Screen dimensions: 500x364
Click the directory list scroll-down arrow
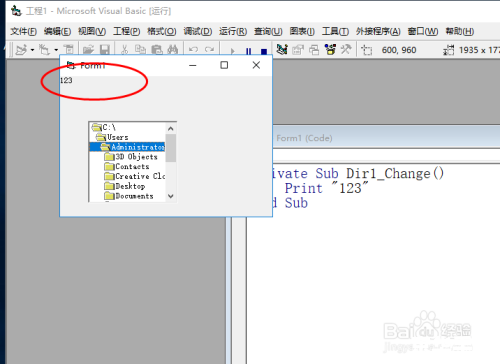coord(171,196)
